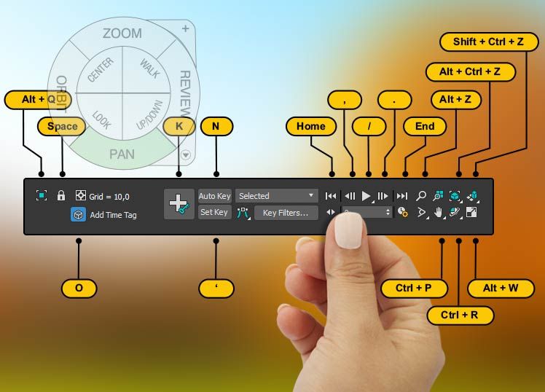Click the Isolate Selection toggle icon
Screen dimensions: 545x392
point(42,196)
